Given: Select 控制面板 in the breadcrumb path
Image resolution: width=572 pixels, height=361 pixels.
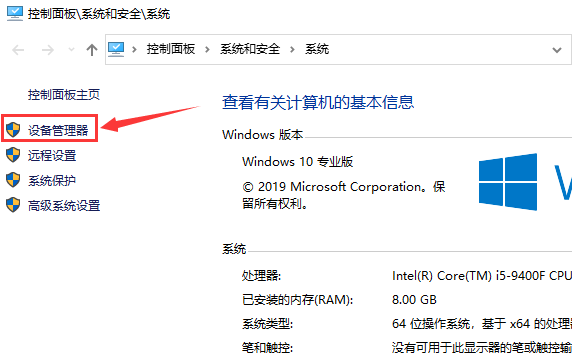Looking at the screenshot, I should click(171, 49).
